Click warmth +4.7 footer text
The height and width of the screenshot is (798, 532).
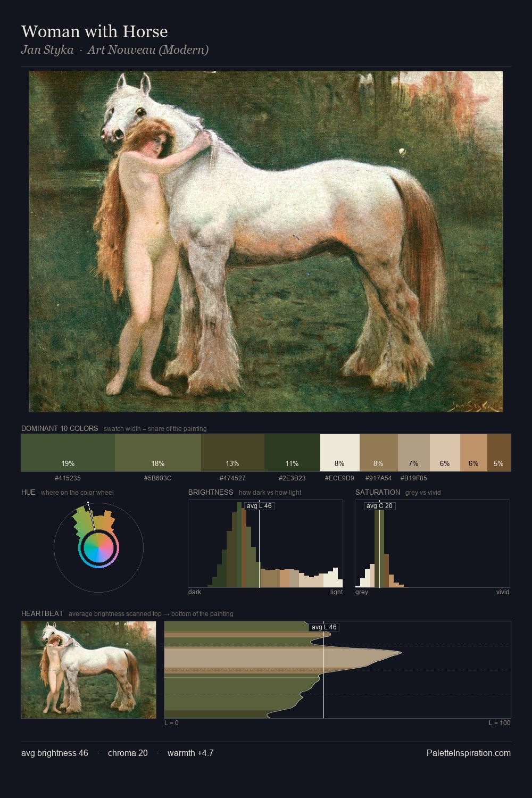190,753
